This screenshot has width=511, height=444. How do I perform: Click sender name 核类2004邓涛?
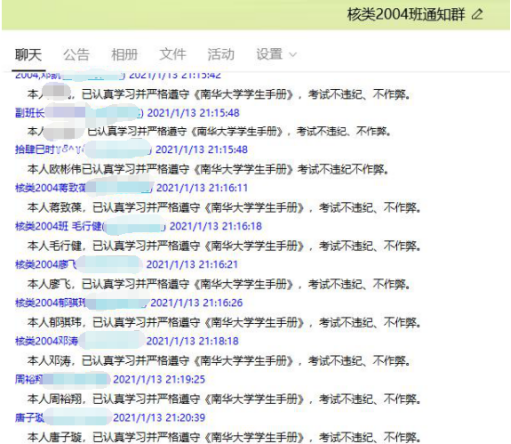47,341
